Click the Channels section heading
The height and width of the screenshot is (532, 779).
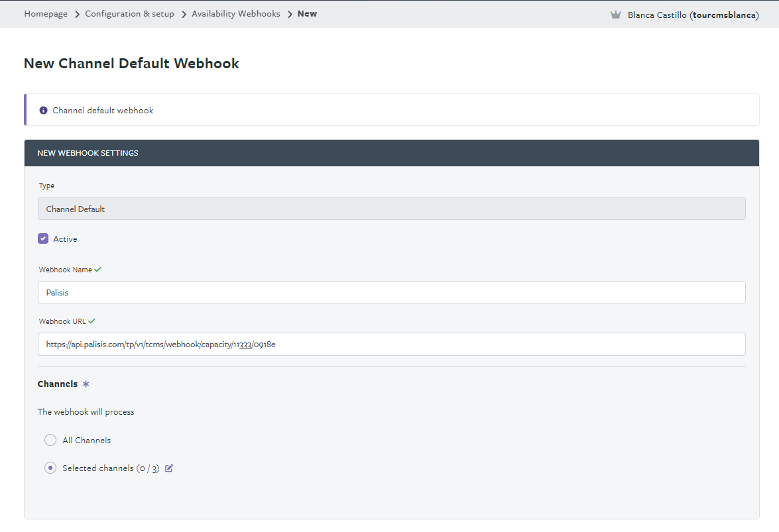pyautogui.click(x=58, y=384)
